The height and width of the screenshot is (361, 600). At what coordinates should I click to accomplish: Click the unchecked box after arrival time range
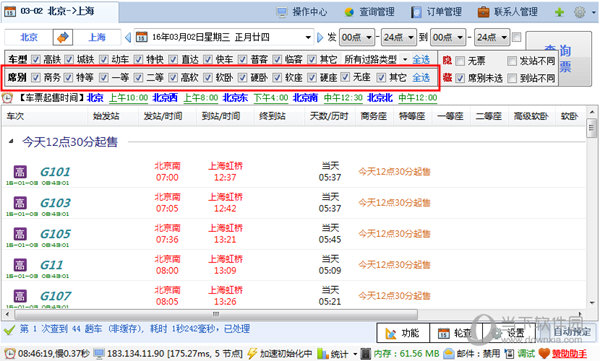(x=517, y=37)
